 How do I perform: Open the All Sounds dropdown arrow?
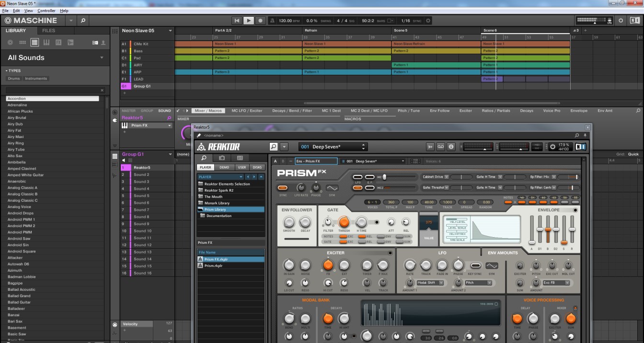click(x=102, y=57)
